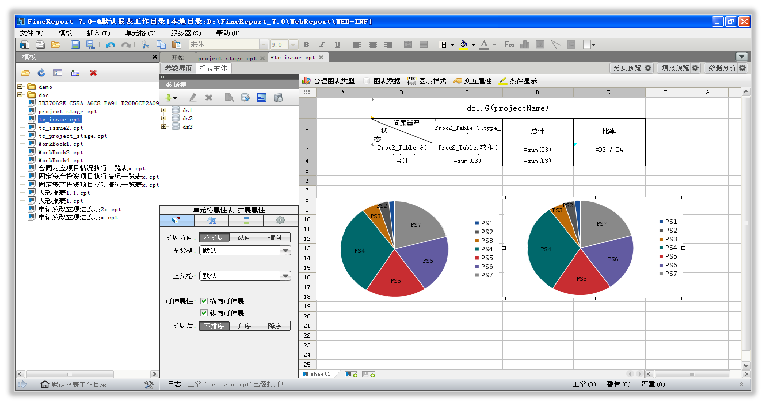Click the Undo arrow in the toolbar
This screenshot has height=406, width=766.
(108, 45)
